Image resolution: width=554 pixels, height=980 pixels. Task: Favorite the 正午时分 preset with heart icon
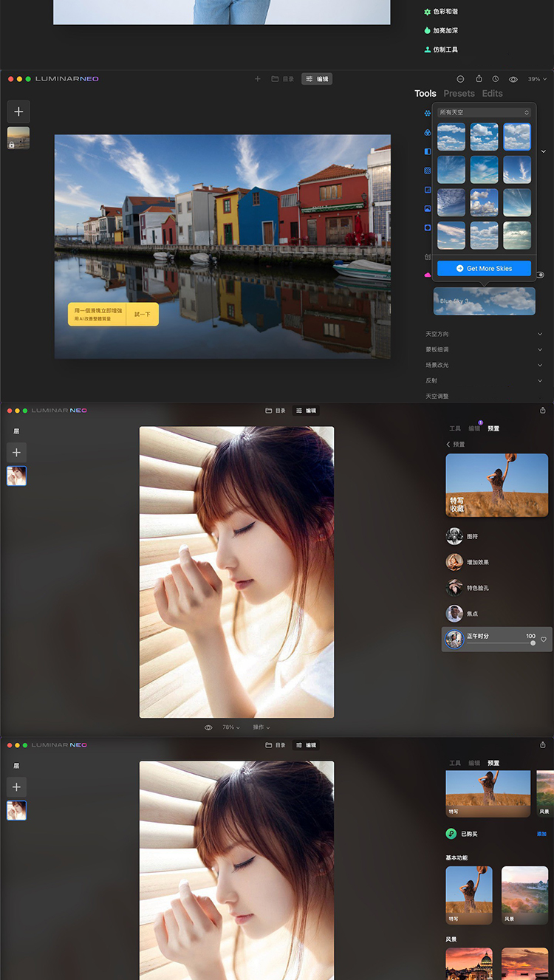click(x=544, y=640)
